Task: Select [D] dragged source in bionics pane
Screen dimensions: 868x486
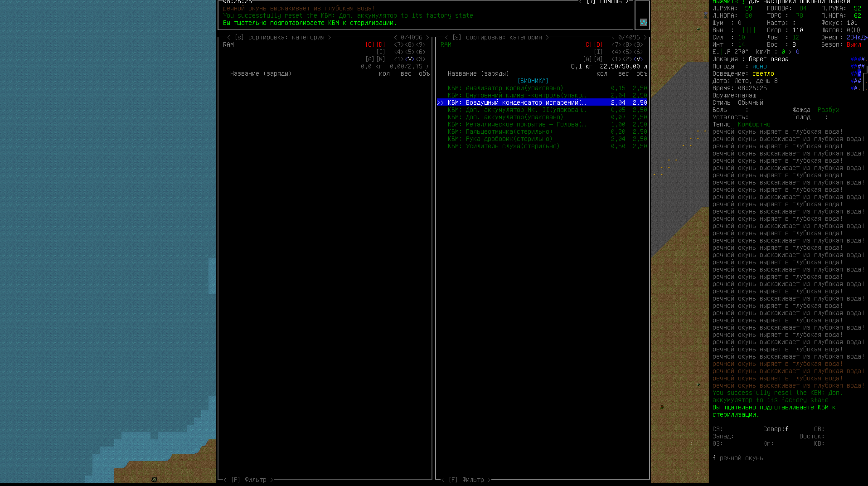Action: click(x=598, y=44)
